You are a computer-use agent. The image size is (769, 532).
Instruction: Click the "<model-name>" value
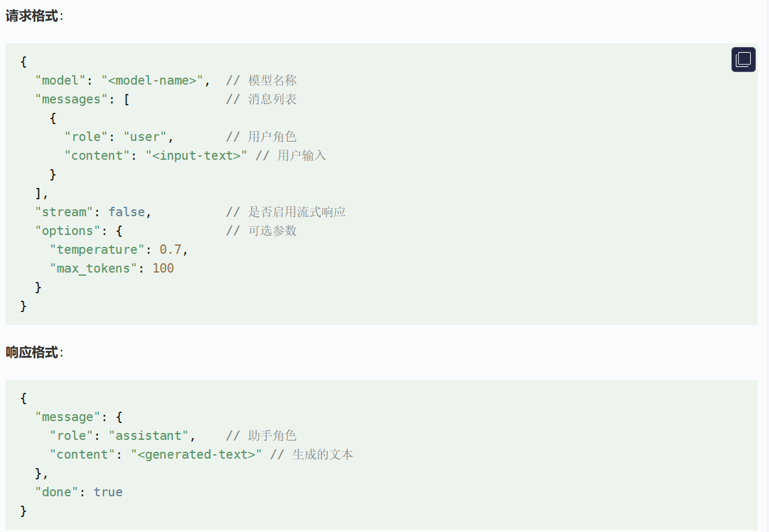pyautogui.click(x=152, y=80)
